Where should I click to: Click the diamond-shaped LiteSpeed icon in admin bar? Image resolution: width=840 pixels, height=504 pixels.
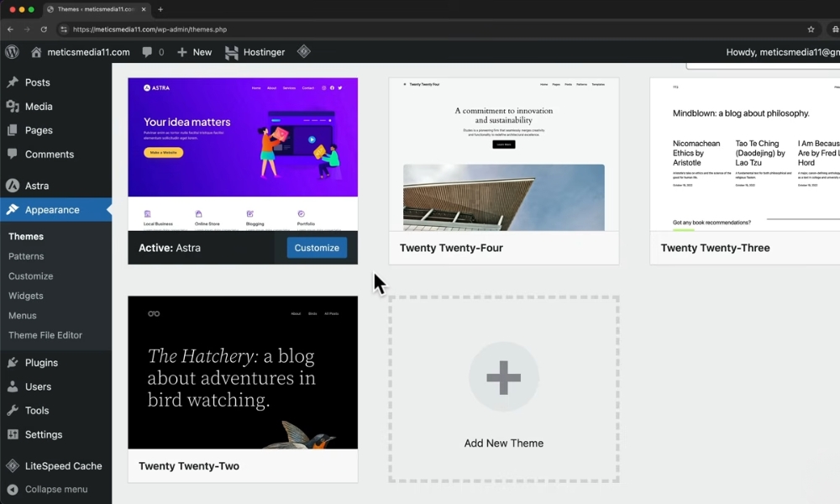click(303, 52)
